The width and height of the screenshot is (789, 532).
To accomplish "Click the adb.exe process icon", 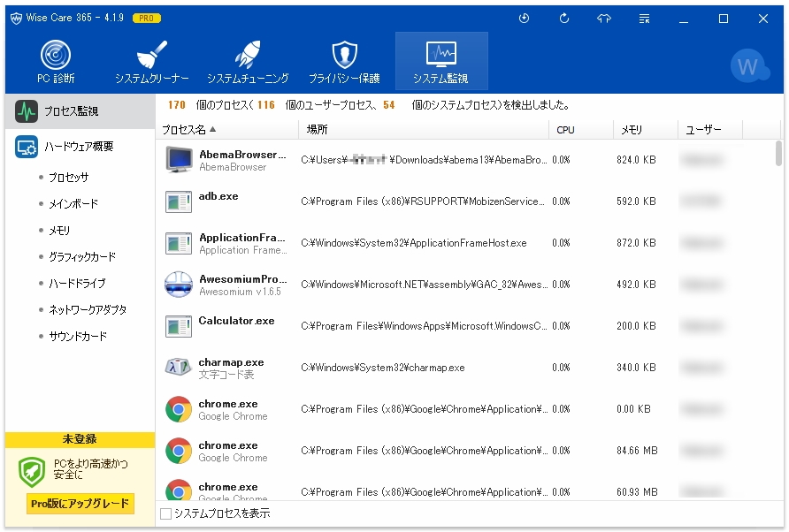I will (179, 201).
